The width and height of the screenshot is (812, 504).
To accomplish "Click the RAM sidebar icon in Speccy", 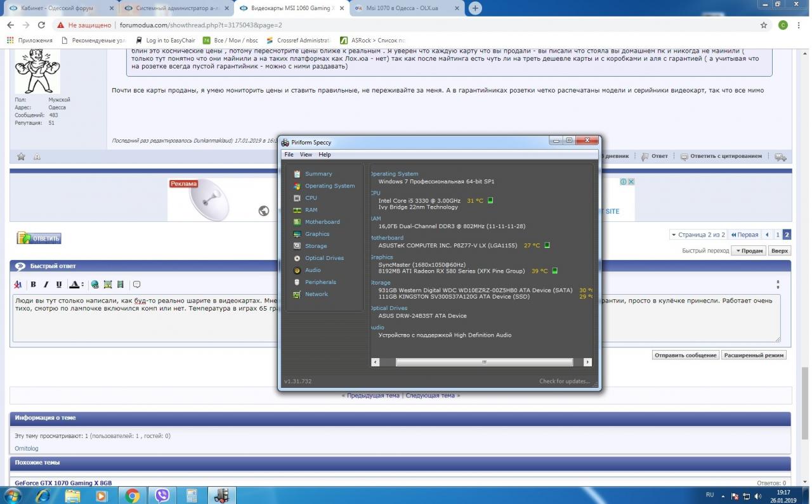I will pyautogui.click(x=297, y=210).
